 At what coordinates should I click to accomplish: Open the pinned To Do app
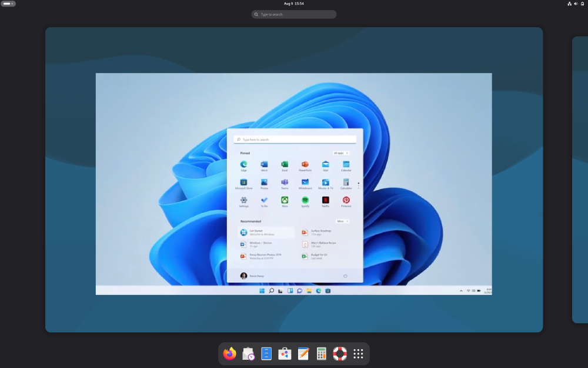[x=264, y=201]
